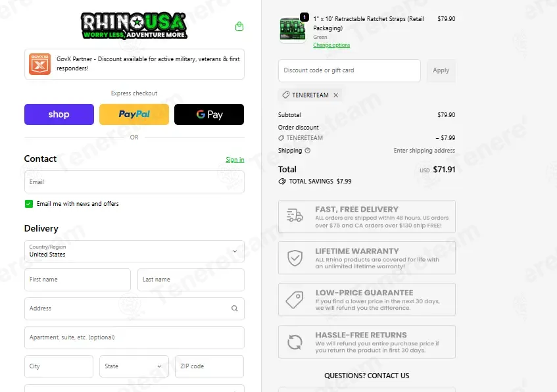The width and height of the screenshot is (557, 392).
Task: Click the GovX Partner discount banner text
Action: pos(148,64)
